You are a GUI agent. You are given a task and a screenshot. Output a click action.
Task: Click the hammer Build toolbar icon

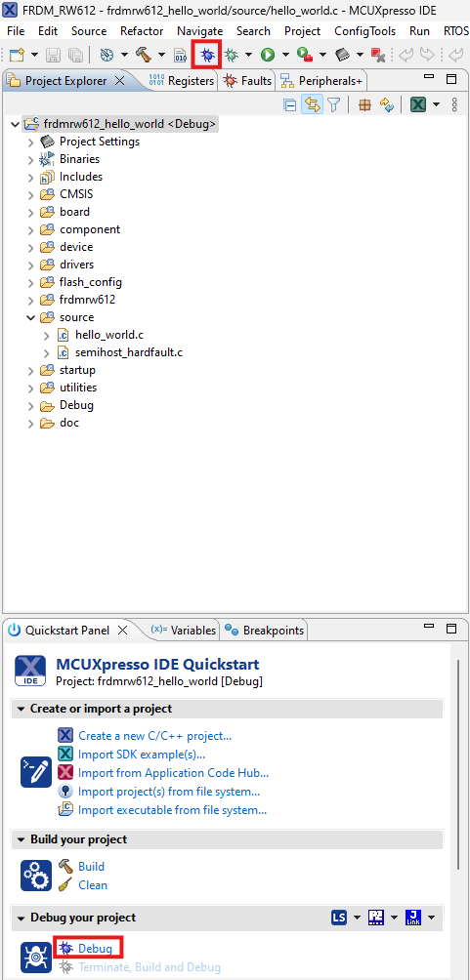pyautogui.click(x=144, y=55)
